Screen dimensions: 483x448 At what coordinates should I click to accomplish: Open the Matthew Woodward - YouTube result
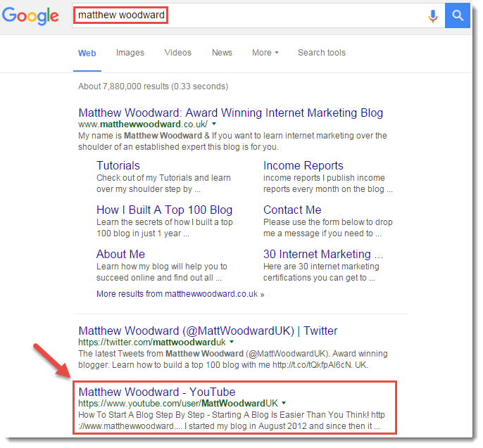(x=157, y=392)
